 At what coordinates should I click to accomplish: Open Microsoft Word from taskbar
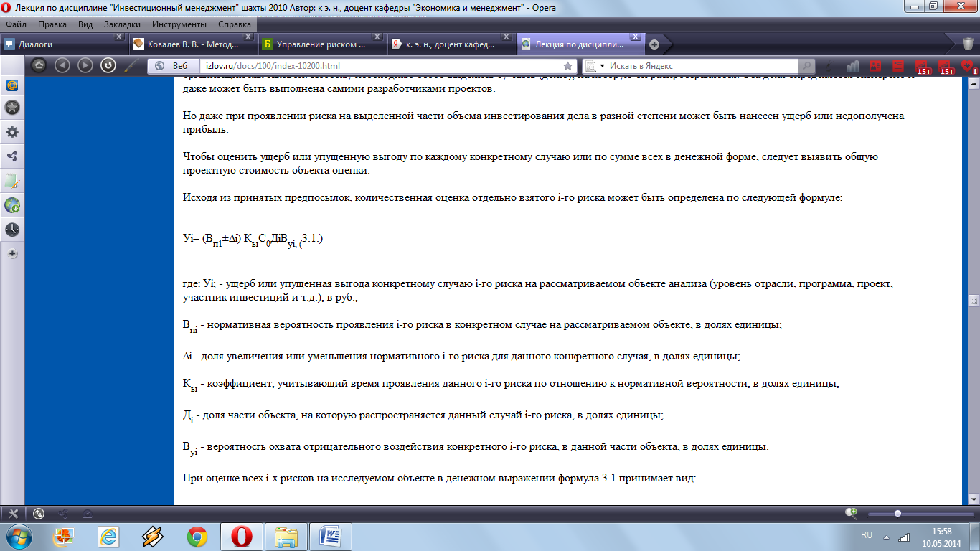(331, 536)
